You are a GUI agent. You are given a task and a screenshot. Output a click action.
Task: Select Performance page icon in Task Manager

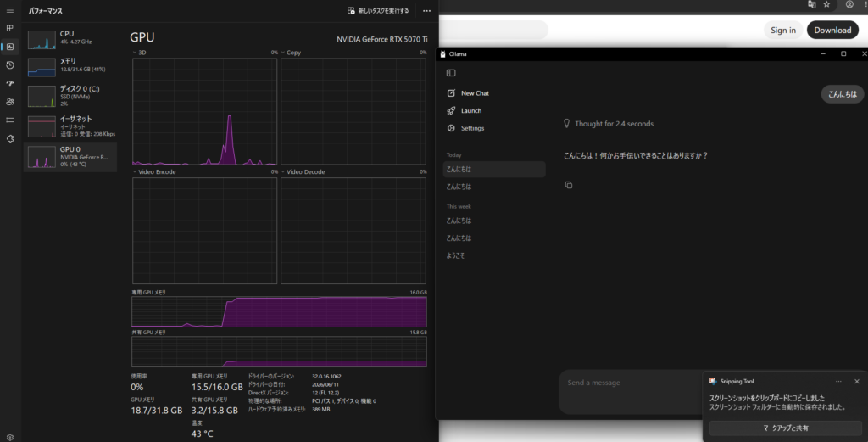pyautogui.click(x=9, y=47)
